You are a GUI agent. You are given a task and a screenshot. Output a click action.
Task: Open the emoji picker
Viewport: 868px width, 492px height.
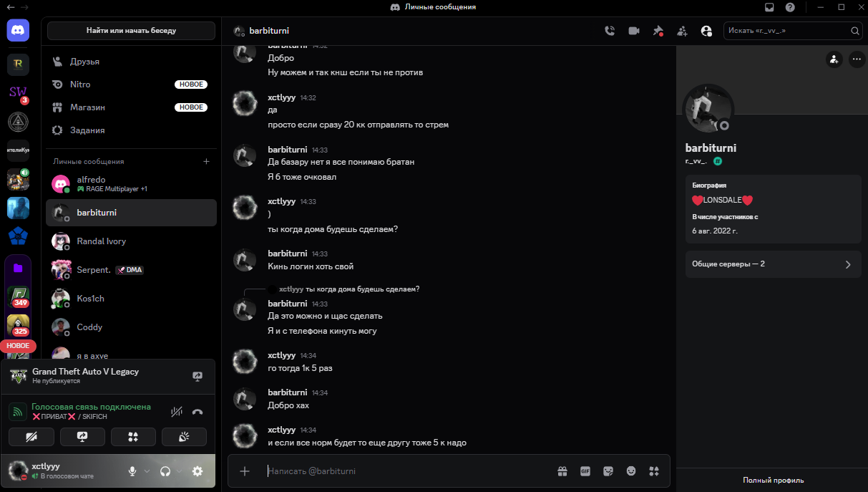click(x=631, y=471)
